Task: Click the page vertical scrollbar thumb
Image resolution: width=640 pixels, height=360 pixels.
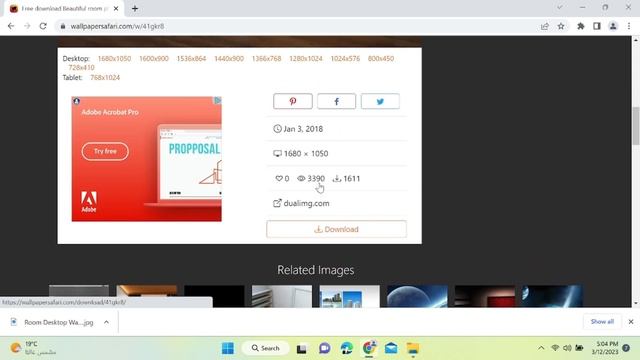Action: [x=636, y=126]
